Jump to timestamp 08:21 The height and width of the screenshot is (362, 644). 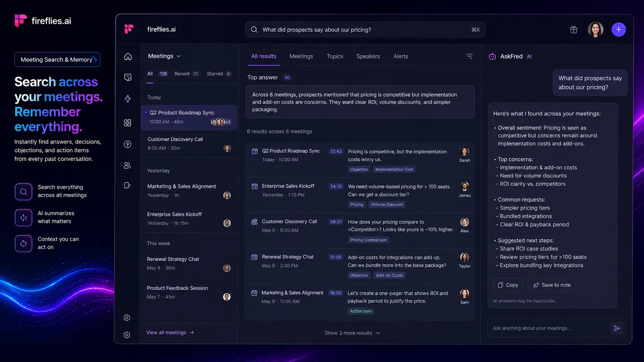tap(336, 222)
